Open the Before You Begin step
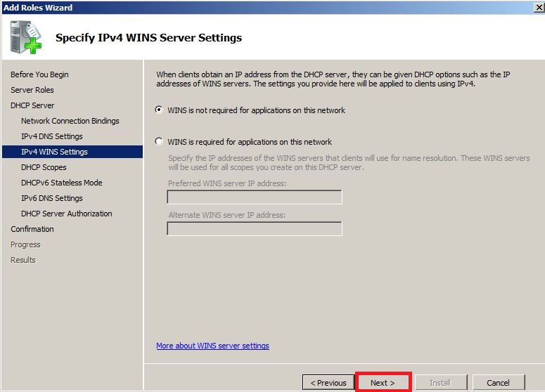Screen dimensions: 545x392 point(39,74)
